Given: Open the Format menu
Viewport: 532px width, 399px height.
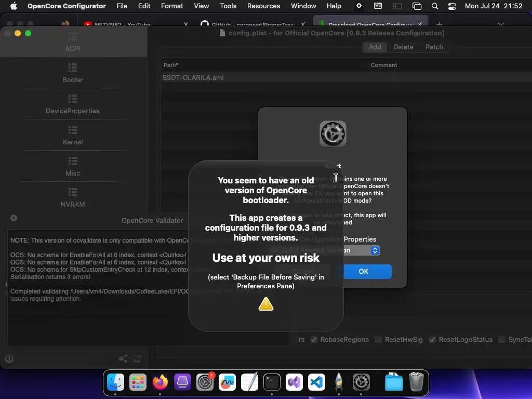Looking at the screenshot, I should tap(172, 6).
